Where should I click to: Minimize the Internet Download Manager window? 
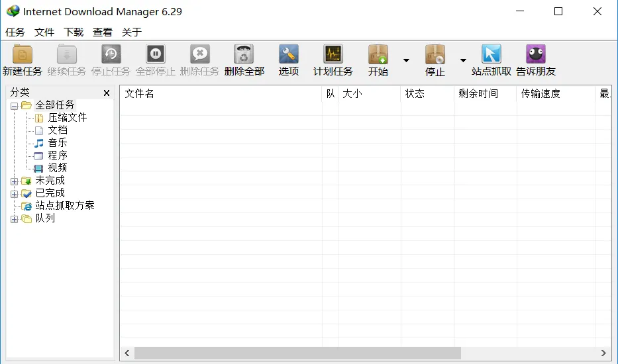point(520,11)
